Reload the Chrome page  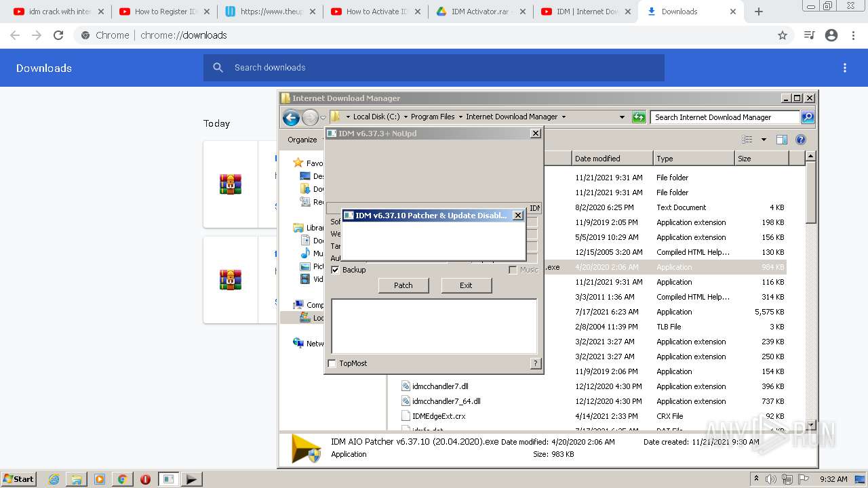pyautogui.click(x=58, y=35)
